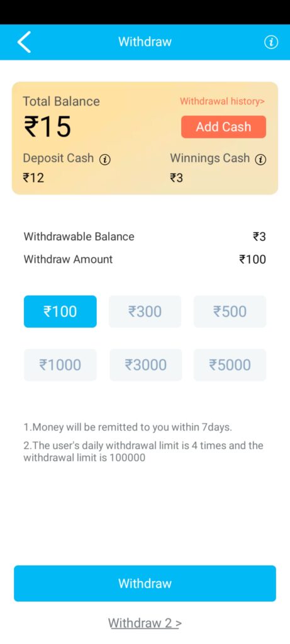Select the ₹500 amount option
The height and width of the screenshot is (644, 290).
point(230,311)
